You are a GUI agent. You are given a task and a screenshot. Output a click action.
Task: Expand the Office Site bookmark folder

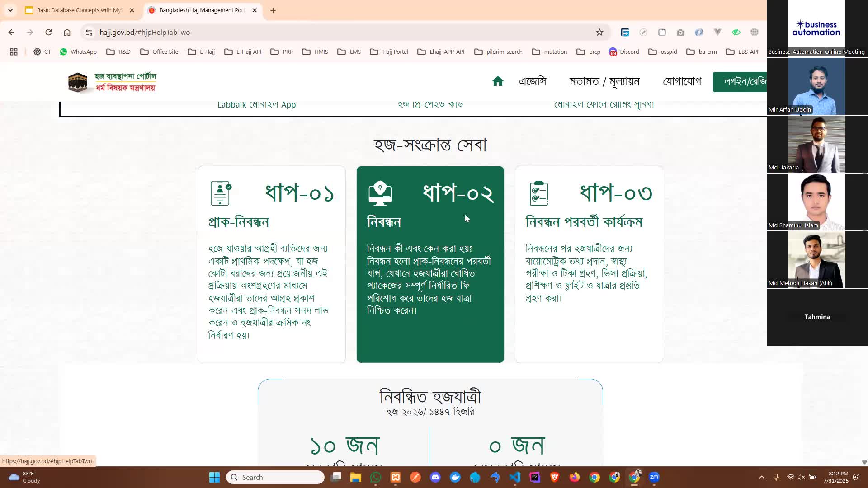click(x=159, y=52)
